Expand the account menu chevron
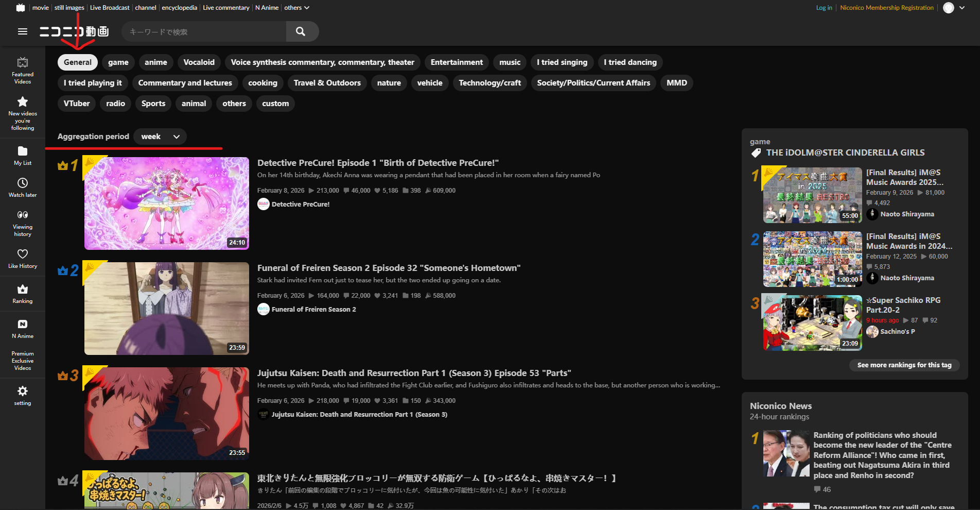 pos(962,8)
